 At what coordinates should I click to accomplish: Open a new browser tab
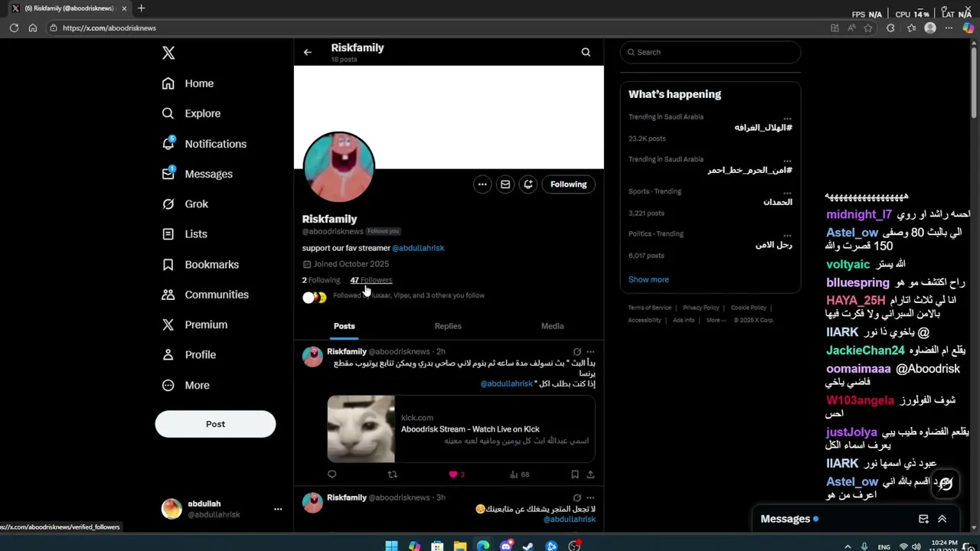pyautogui.click(x=141, y=8)
